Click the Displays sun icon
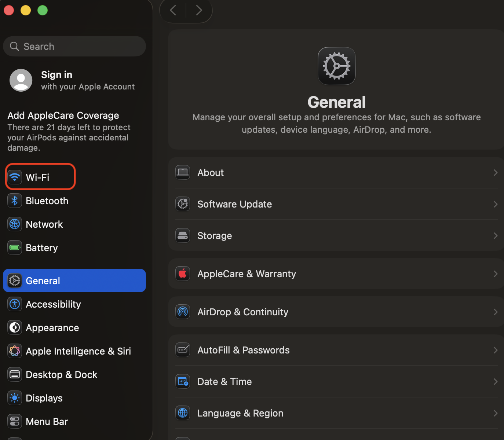 click(15, 398)
